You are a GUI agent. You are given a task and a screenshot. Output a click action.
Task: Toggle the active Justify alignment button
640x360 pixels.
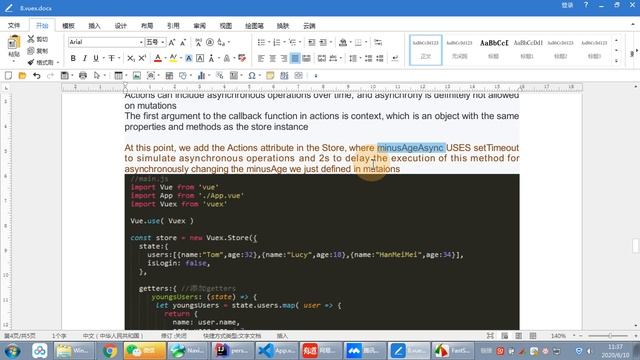click(295, 58)
